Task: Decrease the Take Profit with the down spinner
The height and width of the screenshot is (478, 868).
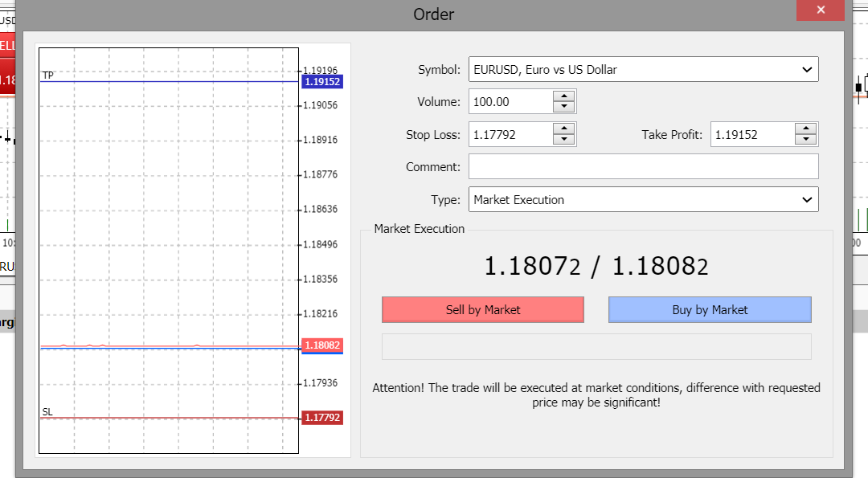Action: coord(806,138)
